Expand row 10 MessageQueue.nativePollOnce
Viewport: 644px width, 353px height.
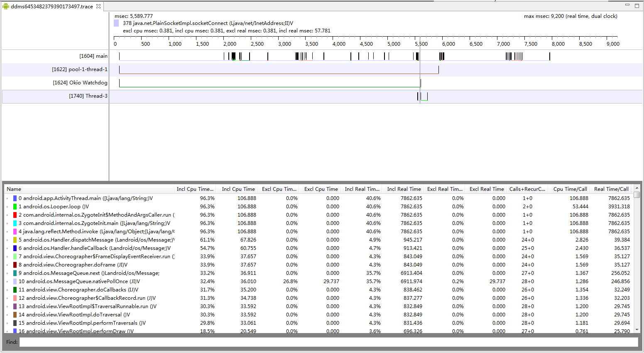coord(7,281)
